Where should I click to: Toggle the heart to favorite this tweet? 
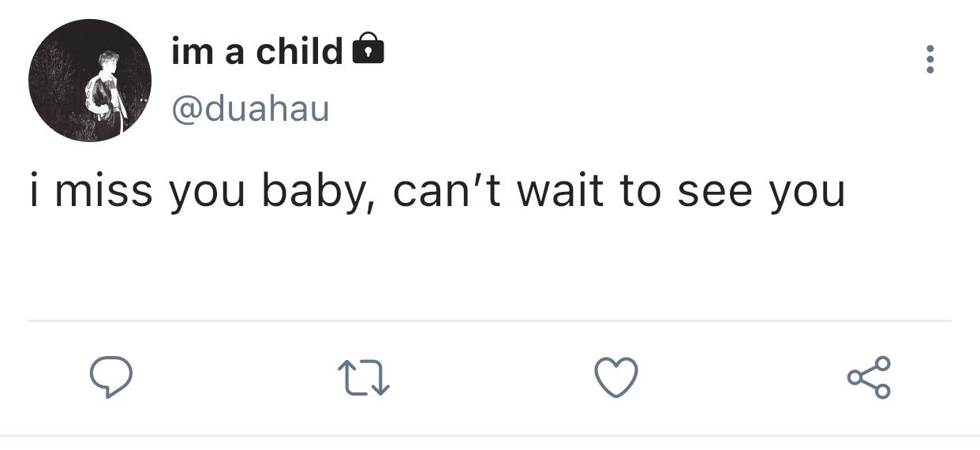click(x=615, y=377)
